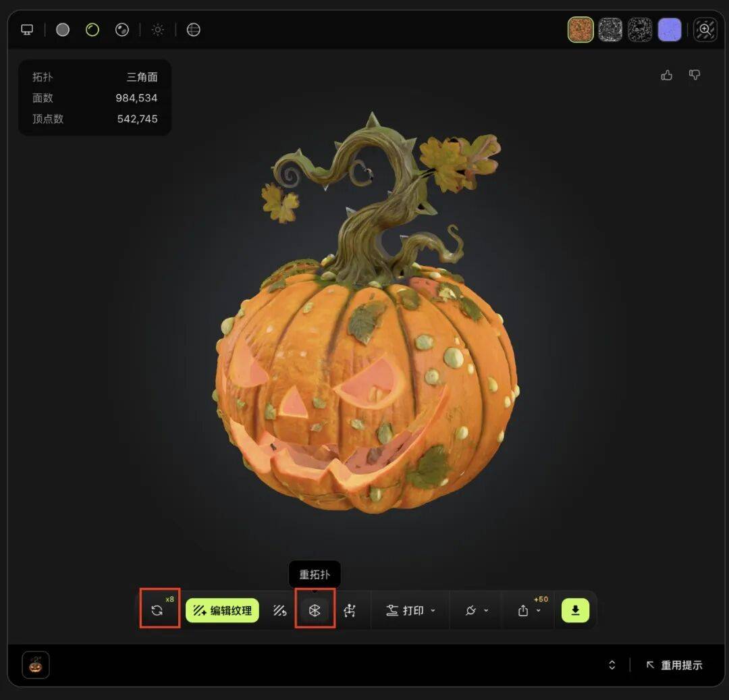The height and width of the screenshot is (700, 729).
Task: Give the model a thumbs down
Action: click(x=695, y=75)
